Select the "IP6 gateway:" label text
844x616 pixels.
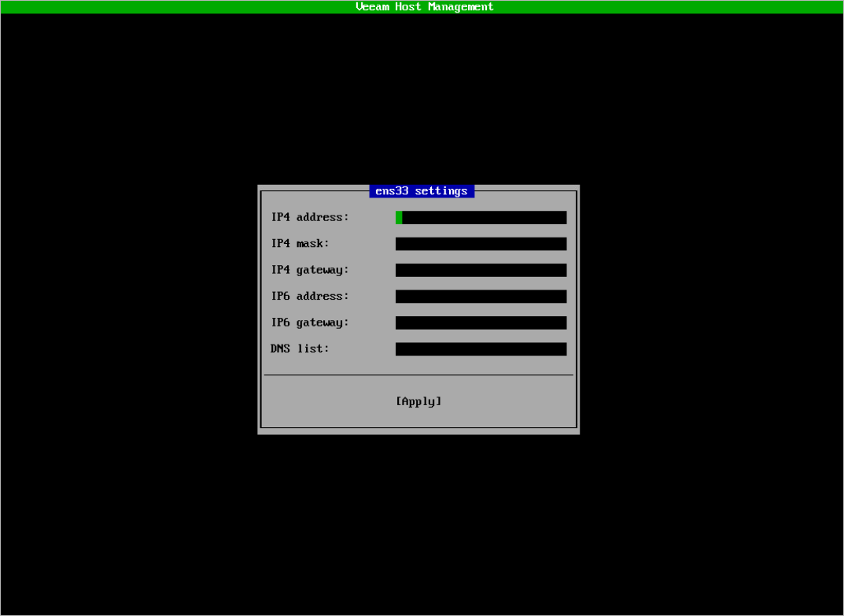tap(310, 323)
